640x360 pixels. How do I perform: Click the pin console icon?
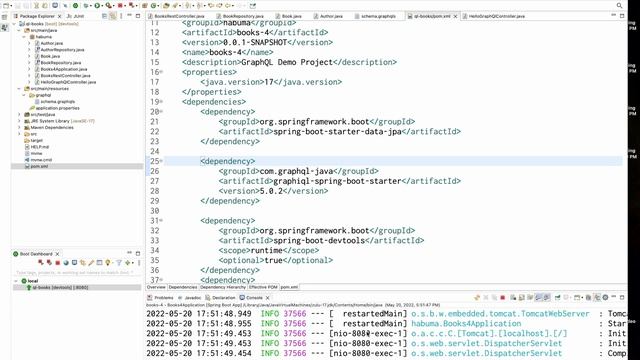[558, 298]
